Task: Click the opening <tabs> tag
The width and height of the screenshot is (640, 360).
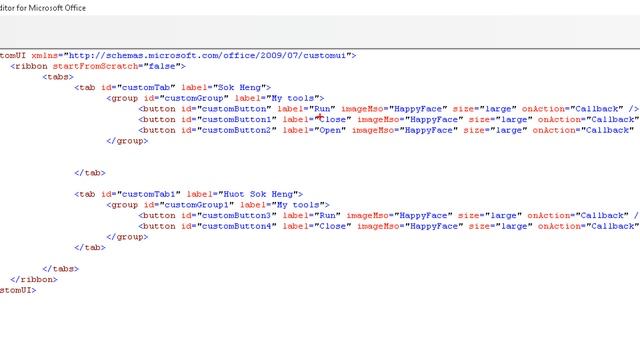Action: [58, 77]
